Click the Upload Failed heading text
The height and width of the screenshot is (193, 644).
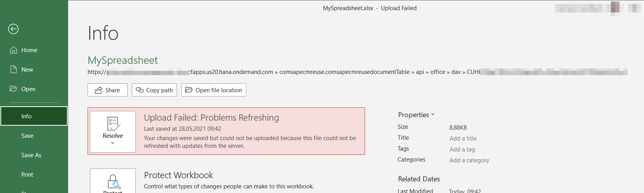coord(211,118)
